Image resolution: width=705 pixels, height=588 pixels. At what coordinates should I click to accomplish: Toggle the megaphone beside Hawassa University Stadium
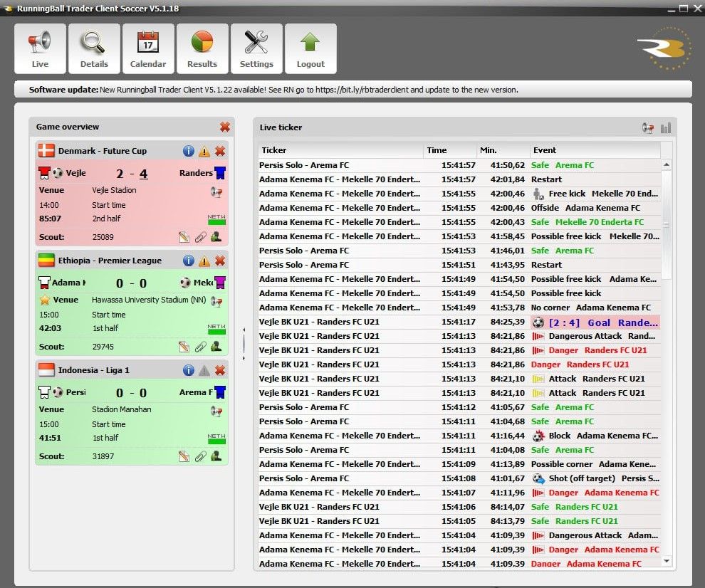(x=216, y=302)
